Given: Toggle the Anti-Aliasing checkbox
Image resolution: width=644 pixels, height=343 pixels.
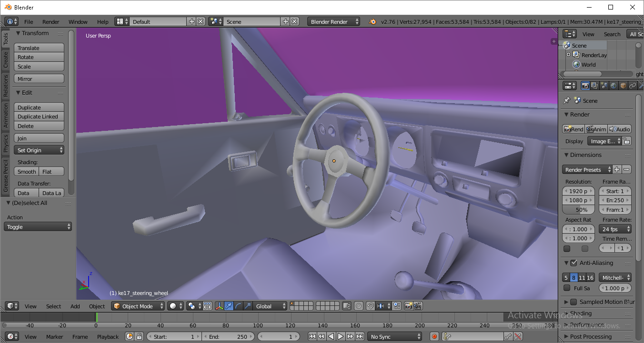Looking at the screenshot, I should click(x=574, y=263).
